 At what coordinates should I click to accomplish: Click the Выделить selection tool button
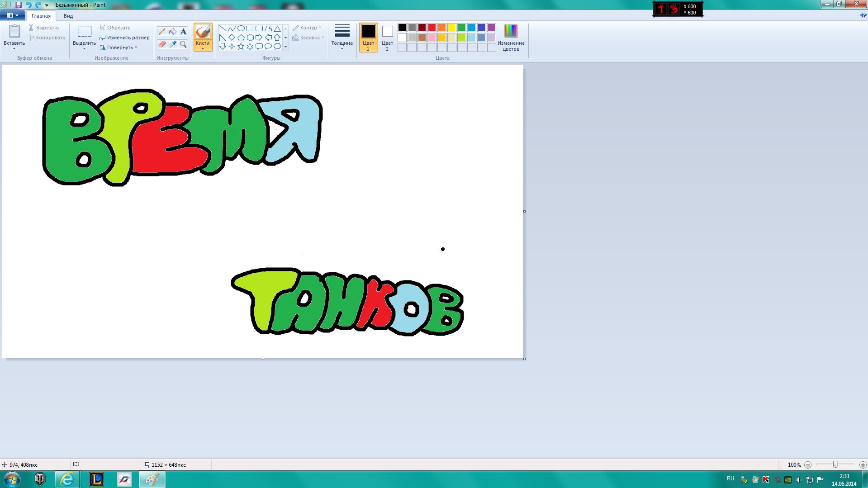tap(84, 35)
